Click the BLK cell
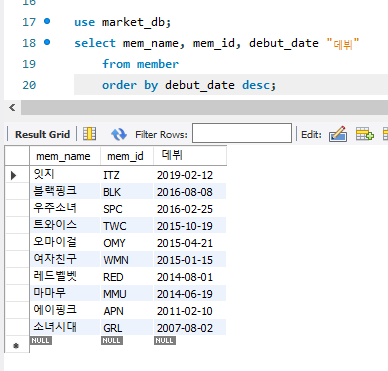 (127, 192)
